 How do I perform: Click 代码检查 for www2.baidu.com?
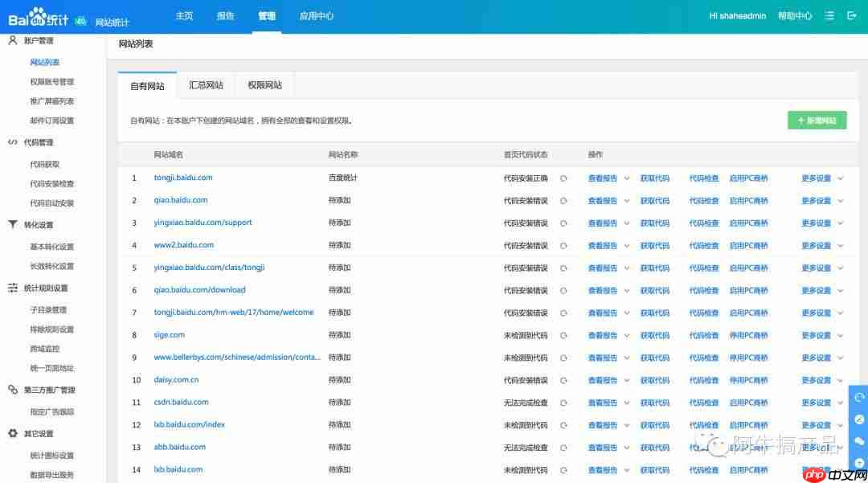pos(703,246)
